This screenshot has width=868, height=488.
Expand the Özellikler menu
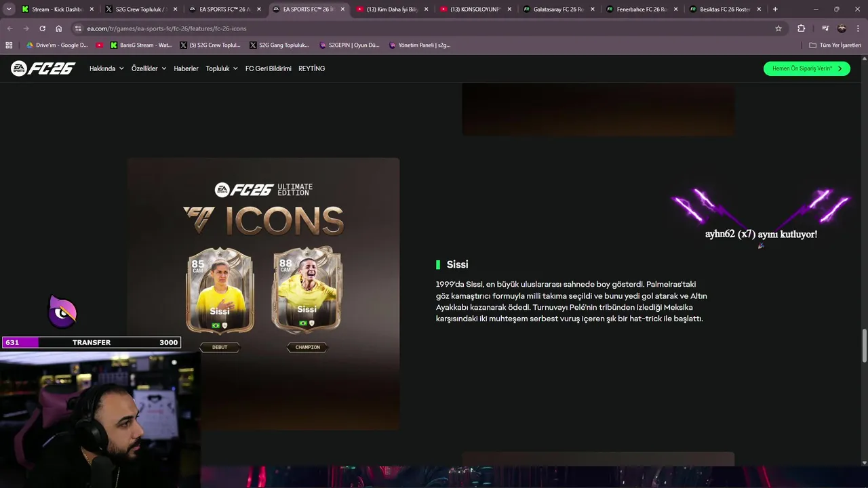(x=149, y=68)
